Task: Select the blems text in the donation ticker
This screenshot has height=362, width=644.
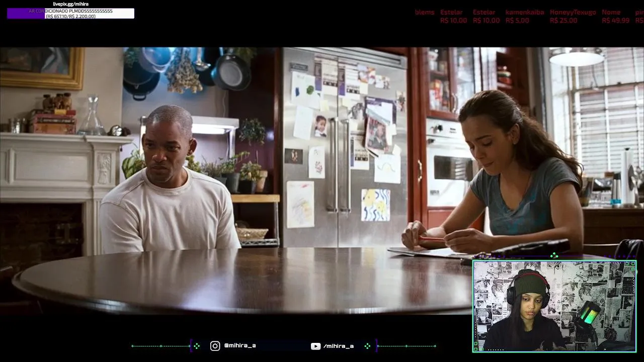Action: [425, 12]
